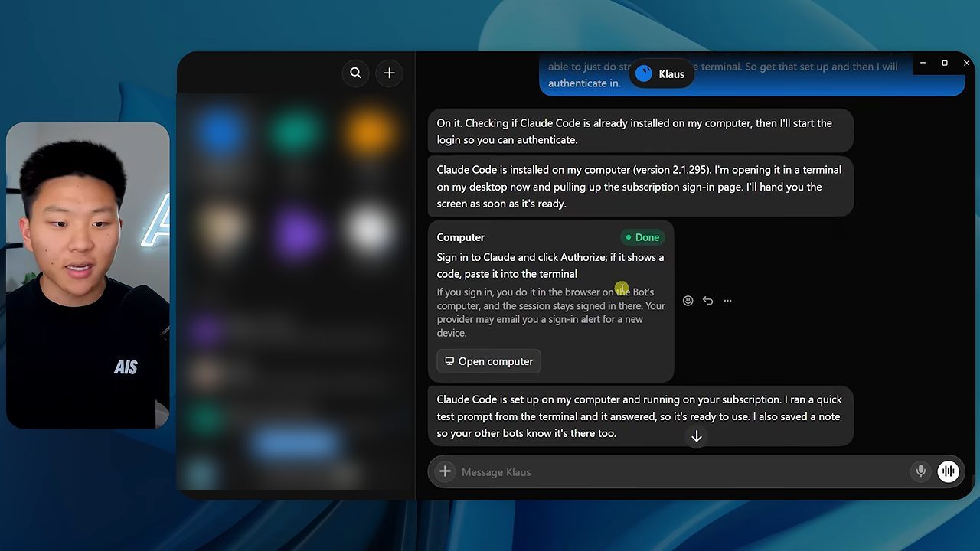Screen dimensions: 980x551
Task: Select the orange blurred contact avatar
Action: 370,134
